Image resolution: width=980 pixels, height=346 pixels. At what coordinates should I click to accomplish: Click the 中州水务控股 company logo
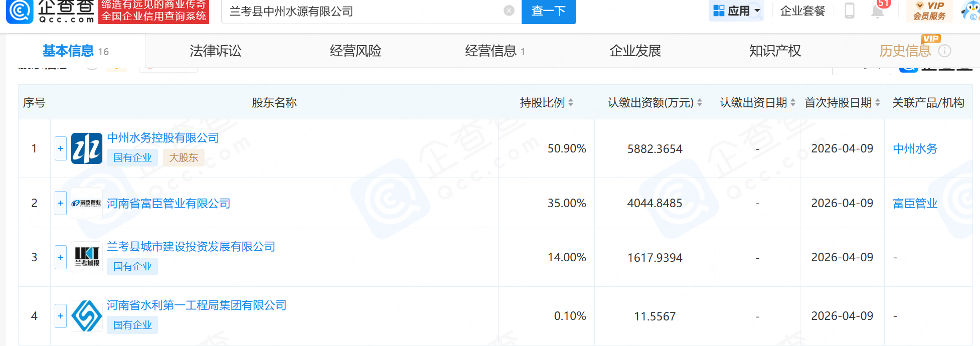[x=87, y=148]
